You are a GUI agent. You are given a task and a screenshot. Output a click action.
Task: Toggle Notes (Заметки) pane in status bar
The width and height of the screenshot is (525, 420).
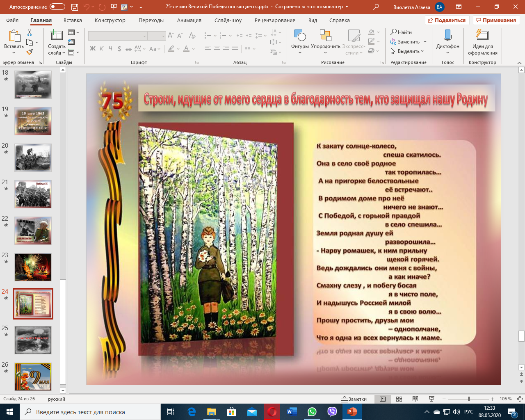click(354, 399)
